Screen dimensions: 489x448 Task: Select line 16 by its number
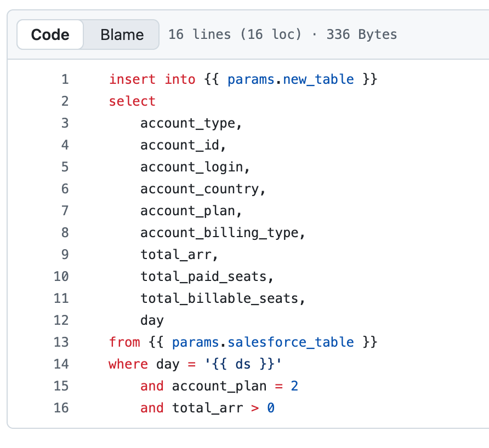[61, 407]
